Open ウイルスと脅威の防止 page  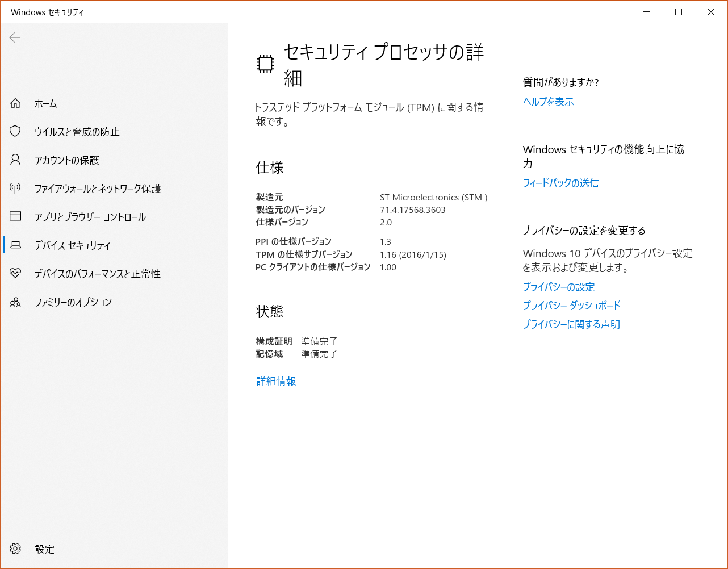tap(77, 132)
